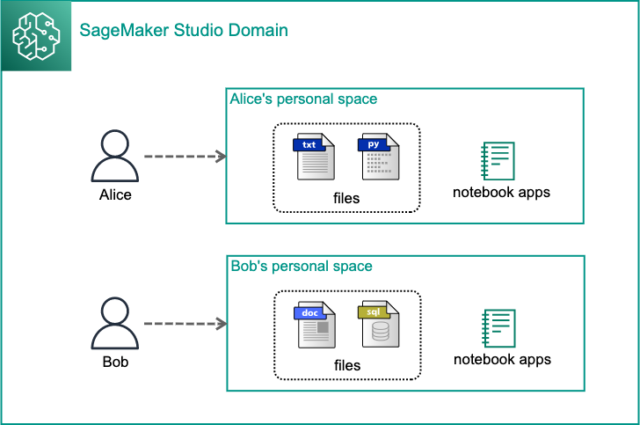Click the Bob name label
This screenshot has width=640, height=425.
click(x=116, y=362)
